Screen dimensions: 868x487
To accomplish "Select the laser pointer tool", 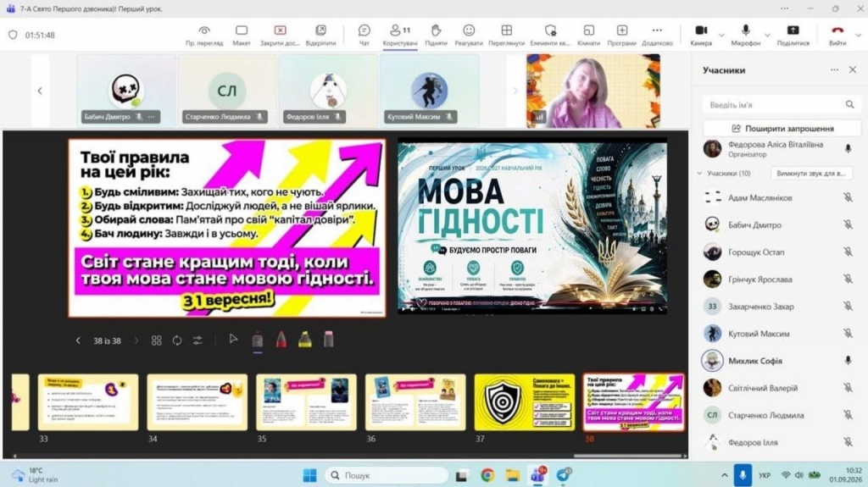I will (x=258, y=340).
